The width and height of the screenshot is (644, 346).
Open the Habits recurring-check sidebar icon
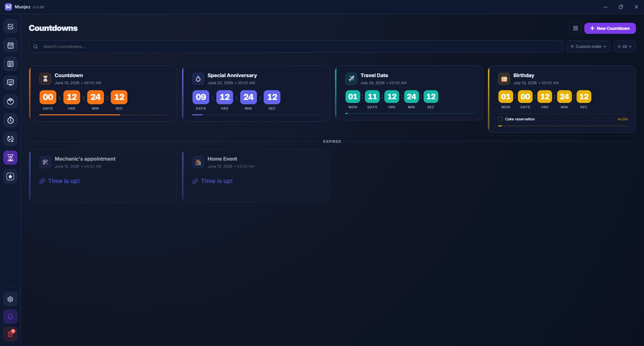pos(10,139)
